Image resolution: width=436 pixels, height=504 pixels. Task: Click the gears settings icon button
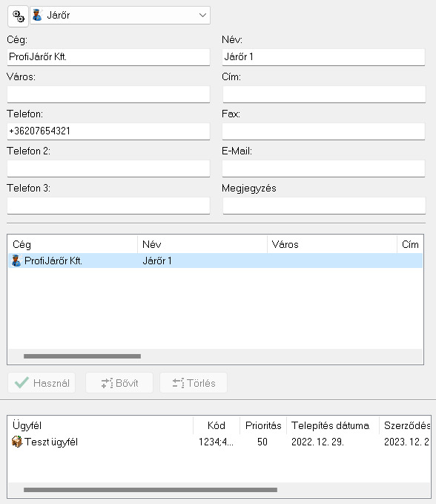(19, 16)
